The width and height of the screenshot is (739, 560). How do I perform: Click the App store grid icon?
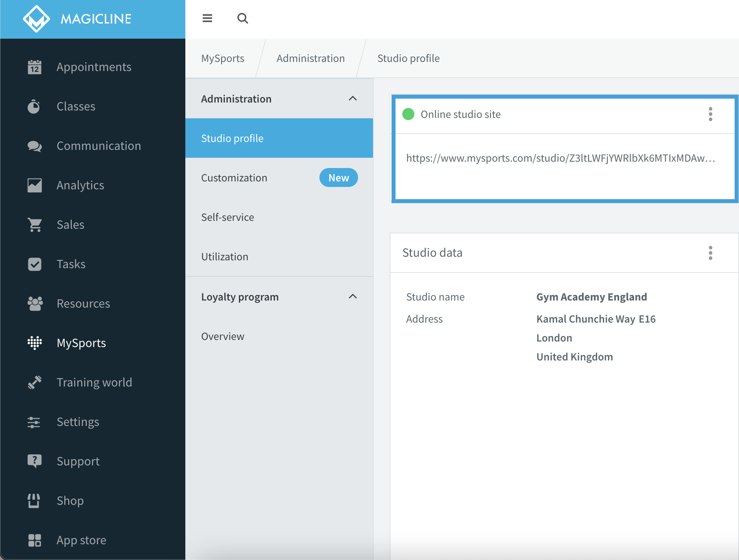pyautogui.click(x=35, y=540)
